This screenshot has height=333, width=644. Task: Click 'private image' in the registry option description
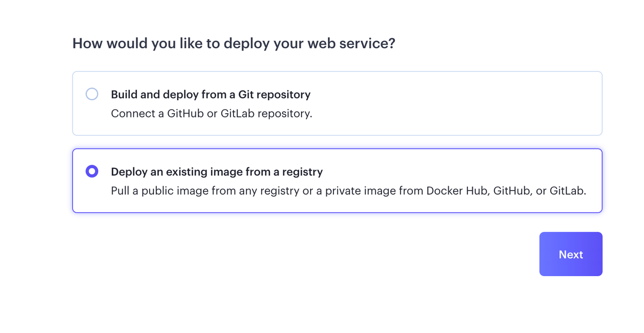pos(357,191)
